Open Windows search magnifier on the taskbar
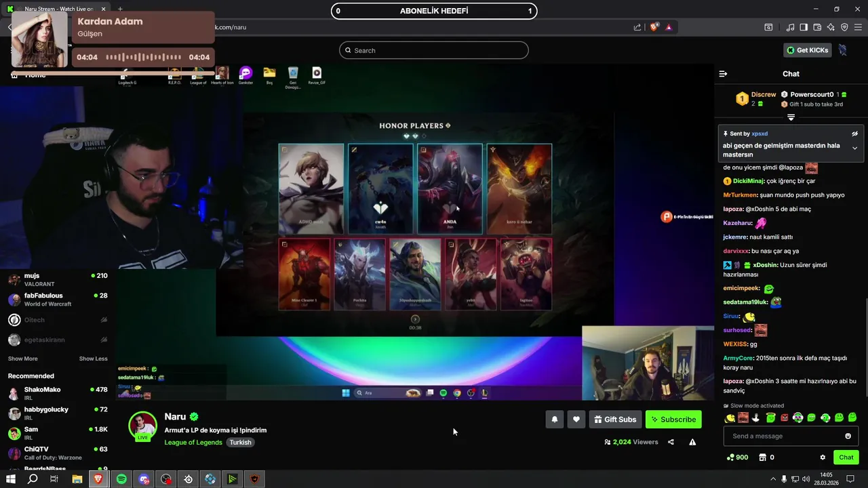Screen dimensions: 868x488 point(33,479)
